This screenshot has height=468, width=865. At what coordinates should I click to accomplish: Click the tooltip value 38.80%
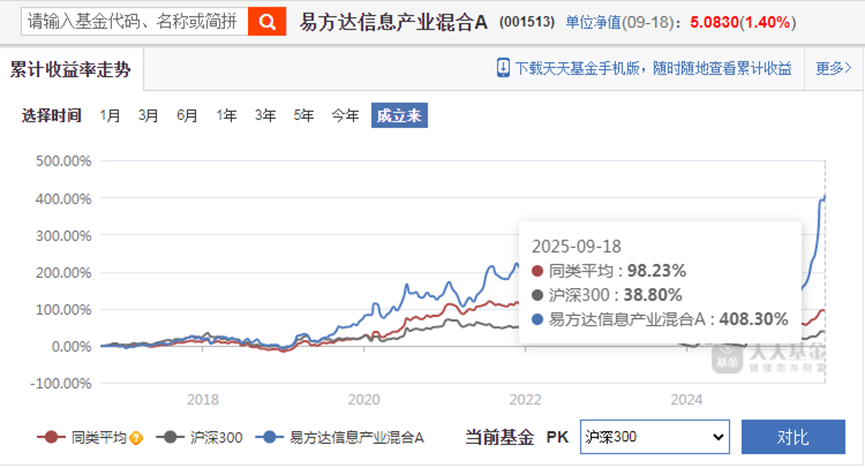(653, 295)
